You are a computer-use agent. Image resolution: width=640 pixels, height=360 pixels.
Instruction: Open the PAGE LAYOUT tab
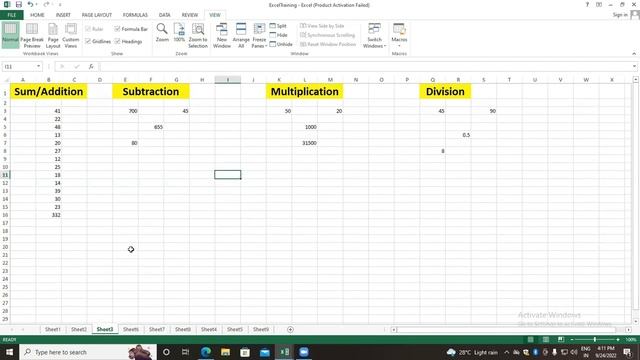(x=97, y=15)
